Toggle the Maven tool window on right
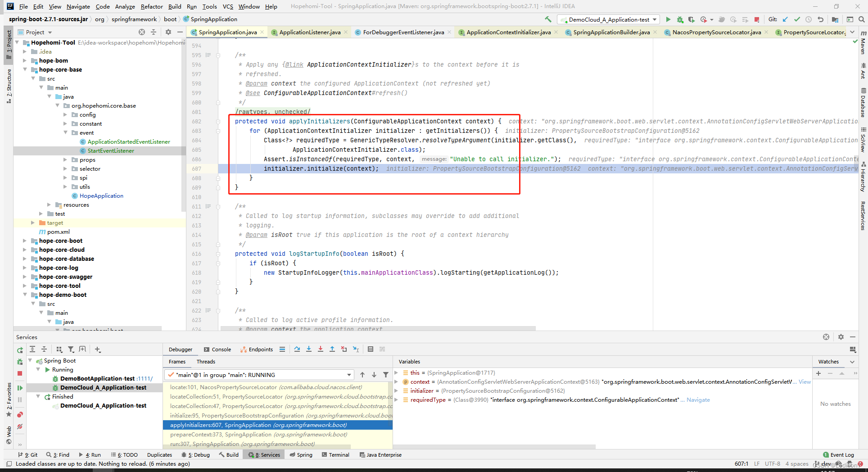Screen dimensions: 868x472 point(863,43)
